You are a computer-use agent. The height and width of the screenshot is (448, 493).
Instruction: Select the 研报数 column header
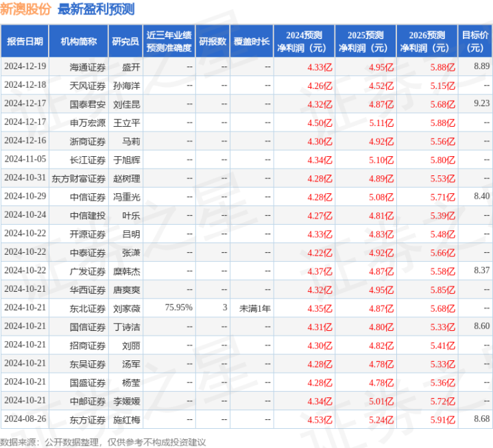click(213, 42)
